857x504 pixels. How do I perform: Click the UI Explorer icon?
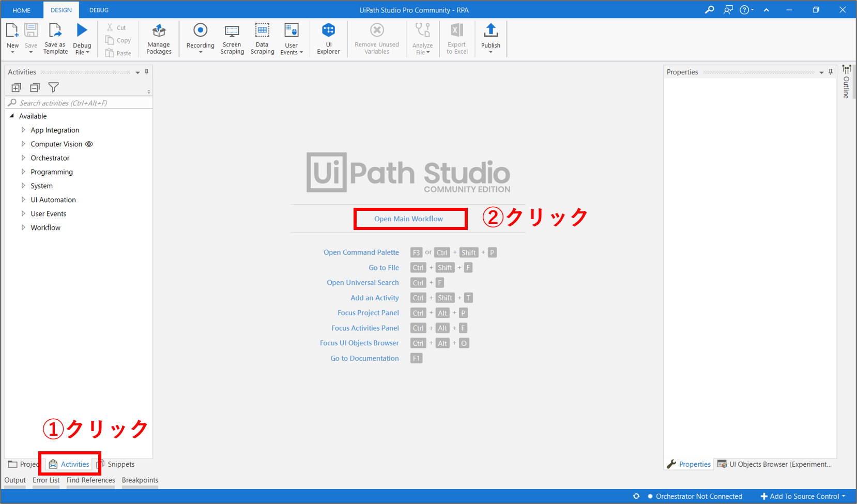[328, 31]
